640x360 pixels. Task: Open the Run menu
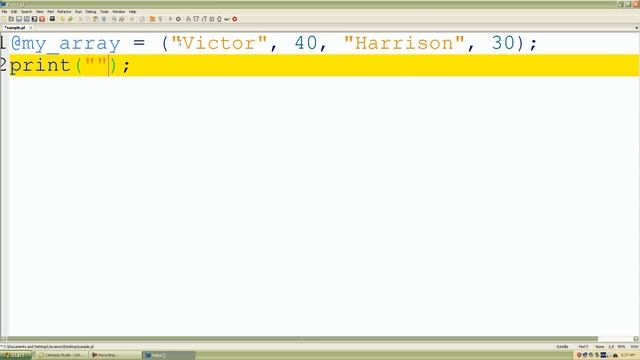coord(78,12)
